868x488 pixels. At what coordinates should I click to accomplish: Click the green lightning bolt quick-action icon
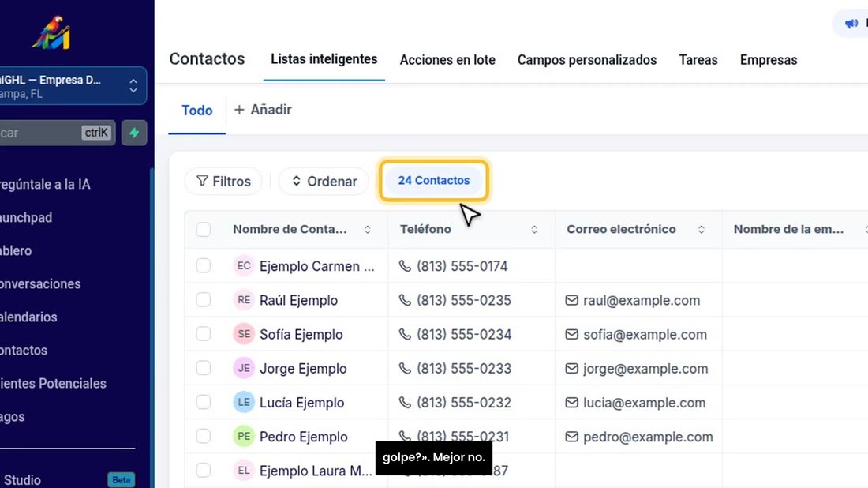pyautogui.click(x=134, y=133)
